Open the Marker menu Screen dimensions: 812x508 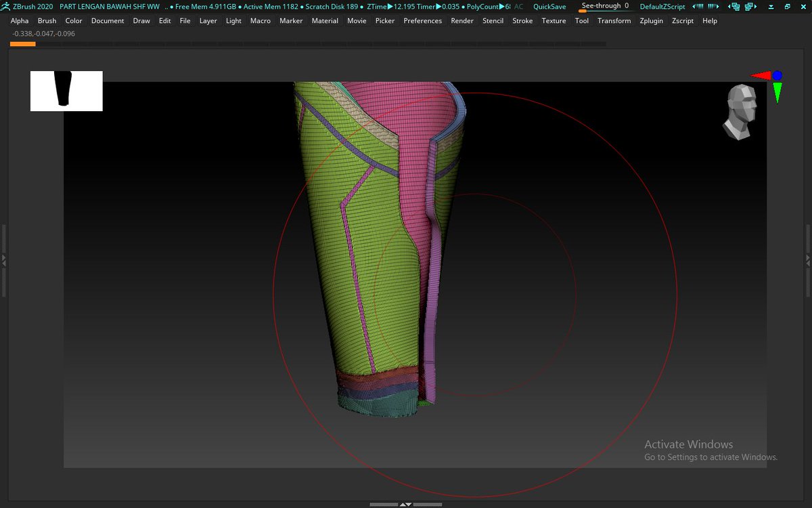pyautogui.click(x=292, y=21)
